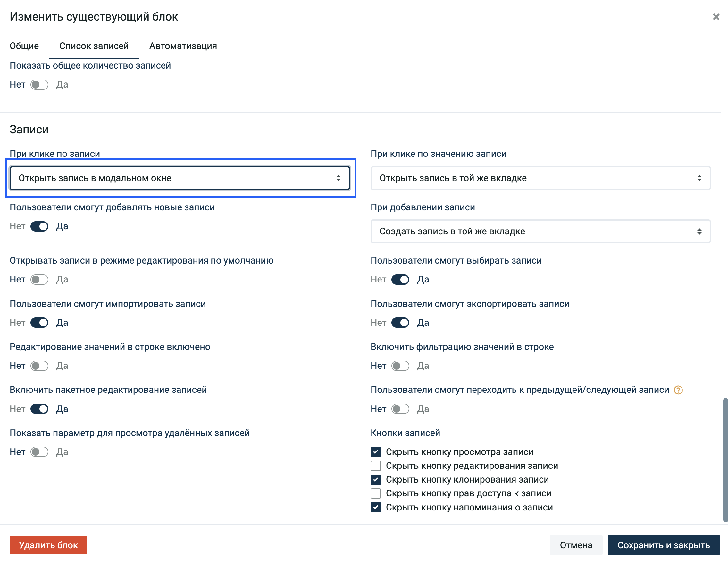728x565 pixels.
Task: Open the 'Автоматизация' tab
Action: point(183,46)
